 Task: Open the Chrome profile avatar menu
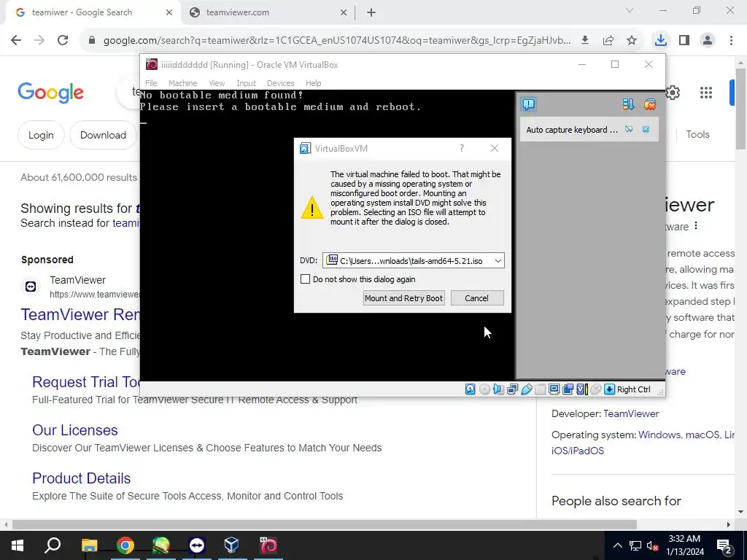click(x=708, y=40)
